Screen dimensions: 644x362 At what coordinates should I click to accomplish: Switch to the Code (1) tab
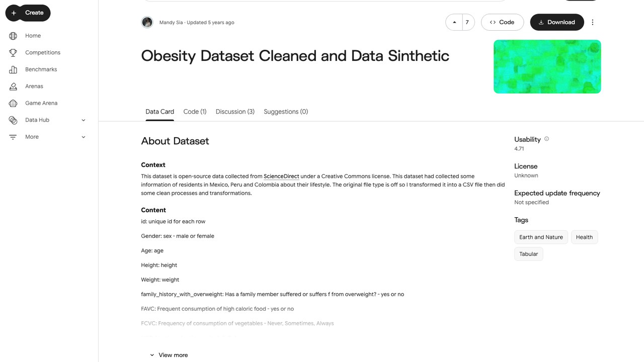click(x=195, y=112)
